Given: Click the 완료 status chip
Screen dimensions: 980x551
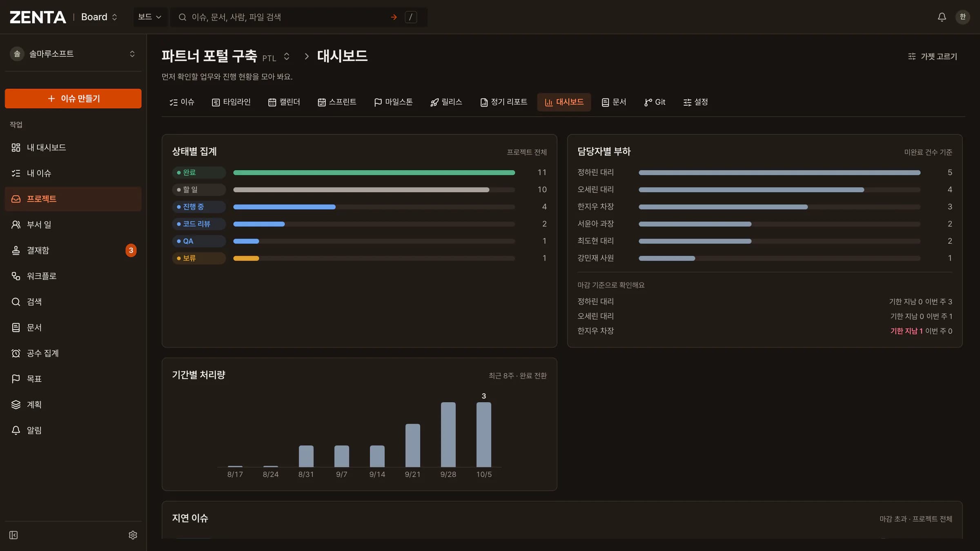Looking at the screenshot, I should point(199,173).
